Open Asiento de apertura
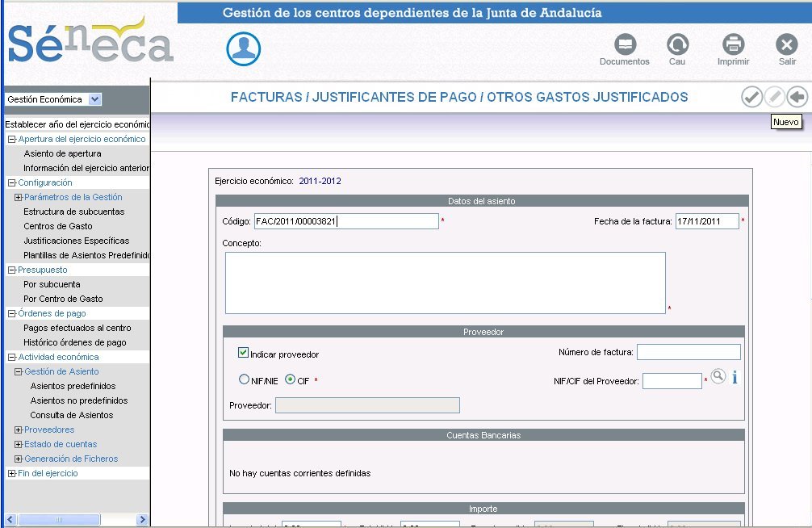This screenshot has width=812, height=528. (63, 153)
